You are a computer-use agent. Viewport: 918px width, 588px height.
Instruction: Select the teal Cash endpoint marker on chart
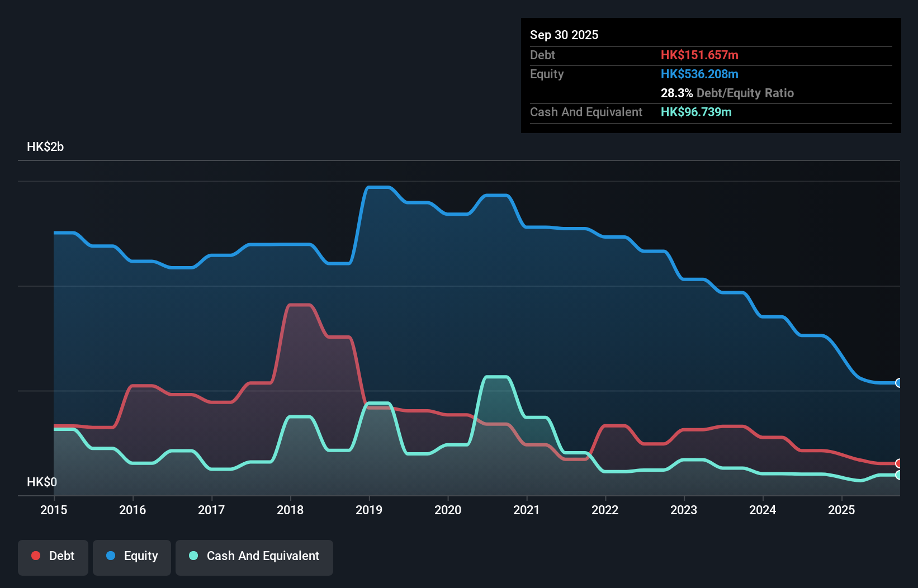[x=899, y=475]
